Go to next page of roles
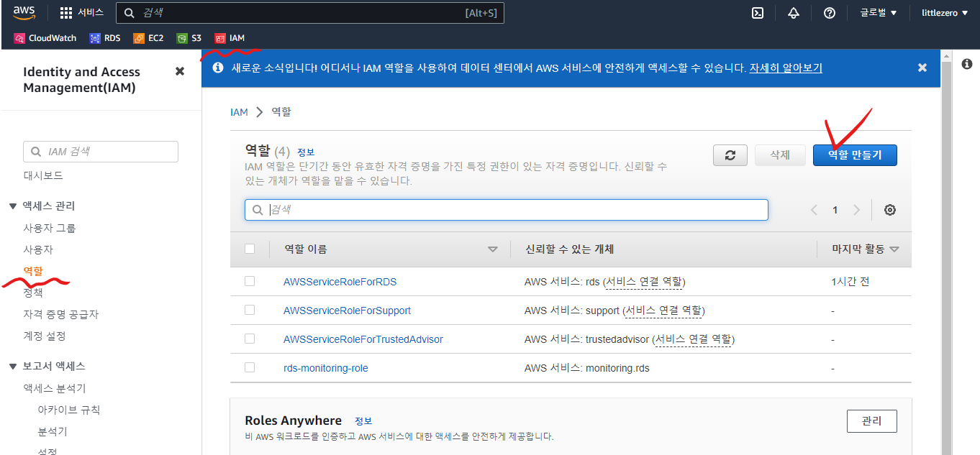Screen dimensions: 980x455 [x=856, y=210]
